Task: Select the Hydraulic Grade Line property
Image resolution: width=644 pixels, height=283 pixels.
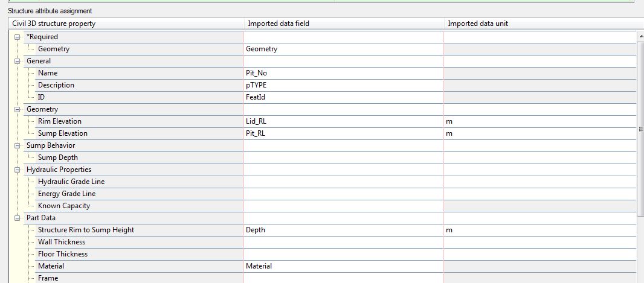Action: tap(140, 182)
